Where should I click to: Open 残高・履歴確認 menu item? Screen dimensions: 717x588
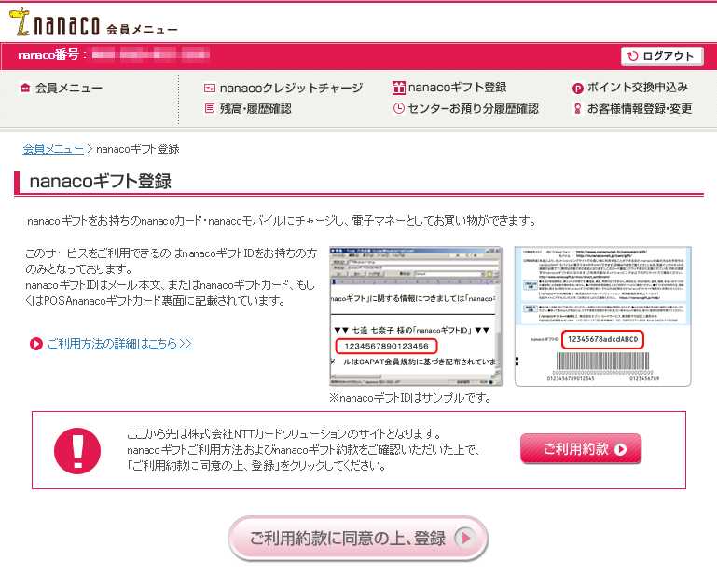coord(255,109)
